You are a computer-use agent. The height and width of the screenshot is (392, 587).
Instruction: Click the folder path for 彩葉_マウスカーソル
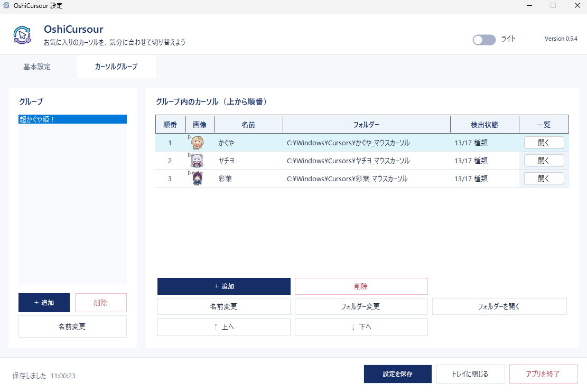347,179
